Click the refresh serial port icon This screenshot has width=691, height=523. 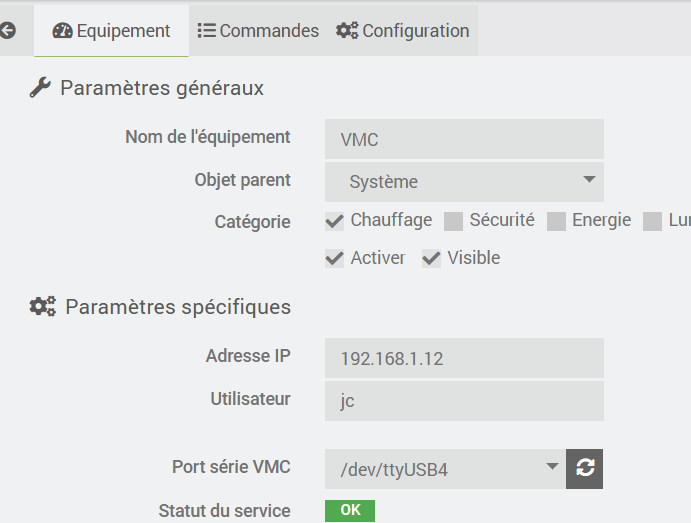584,467
